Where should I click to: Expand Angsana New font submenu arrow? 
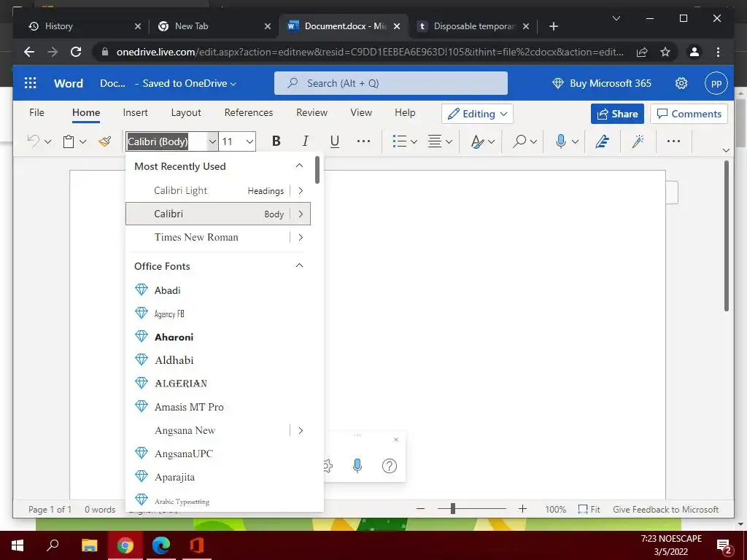click(x=301, y=430)
